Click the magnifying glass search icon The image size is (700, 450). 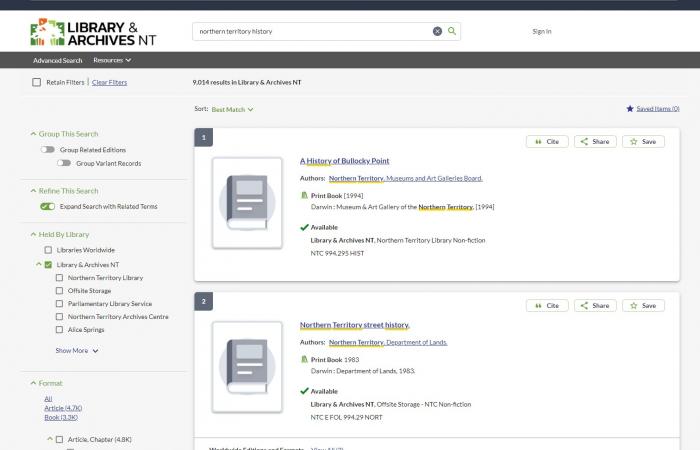click(x=452, y=31)
